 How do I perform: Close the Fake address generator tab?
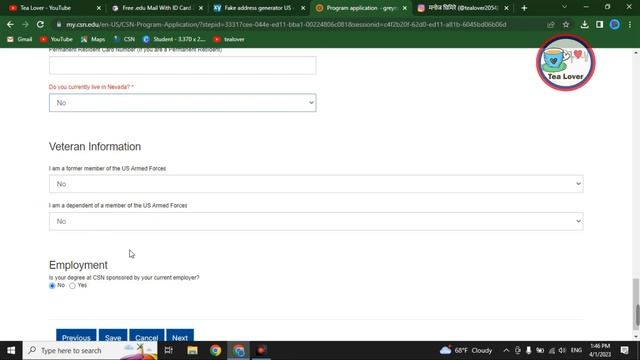(303, 8)
